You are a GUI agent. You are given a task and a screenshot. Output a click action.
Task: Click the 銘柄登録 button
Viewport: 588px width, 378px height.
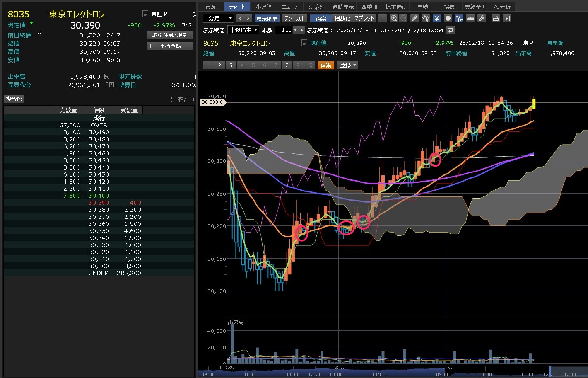(170, 46)
